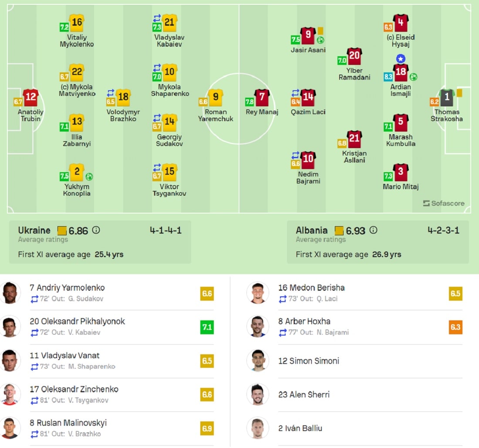Click Oleksandr Pikhalyonok's green 7.1 rating badge

(x=207, y=327)
